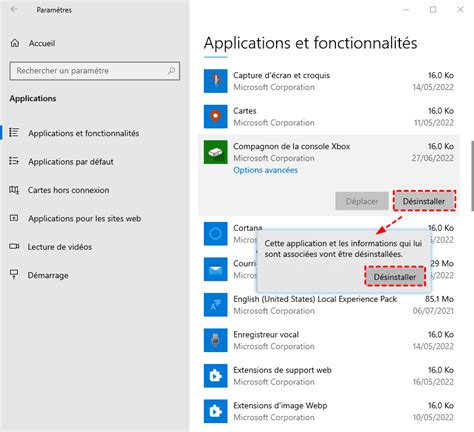Select Enregistreur vocal entry
This screenshot has height=432, width=474.
[266, 334]
